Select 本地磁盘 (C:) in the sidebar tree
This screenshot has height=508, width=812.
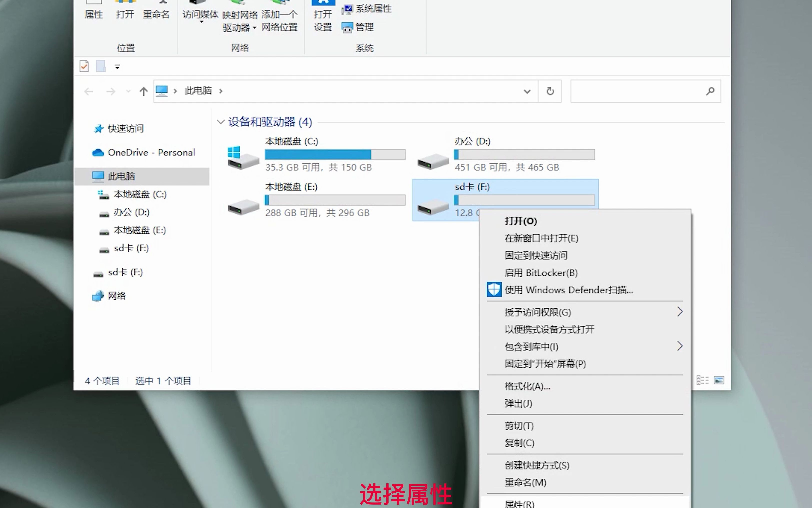tap(132, 194)
